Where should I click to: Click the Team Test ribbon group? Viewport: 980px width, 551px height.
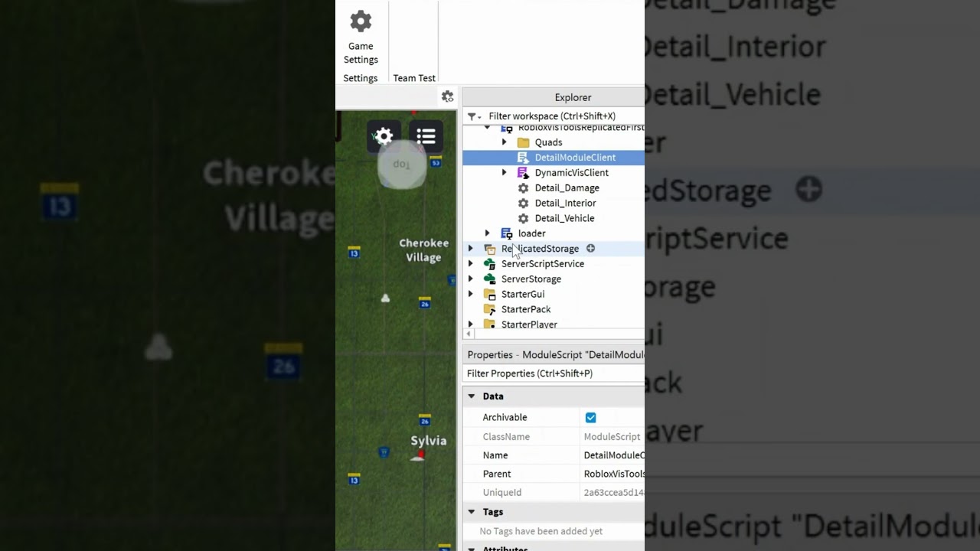[x=414, y=78]
